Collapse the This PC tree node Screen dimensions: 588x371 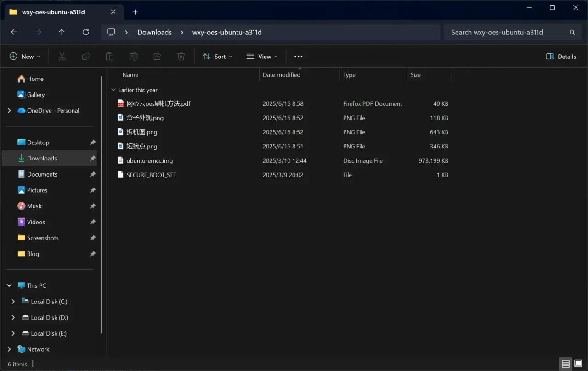tap(9, 285)
